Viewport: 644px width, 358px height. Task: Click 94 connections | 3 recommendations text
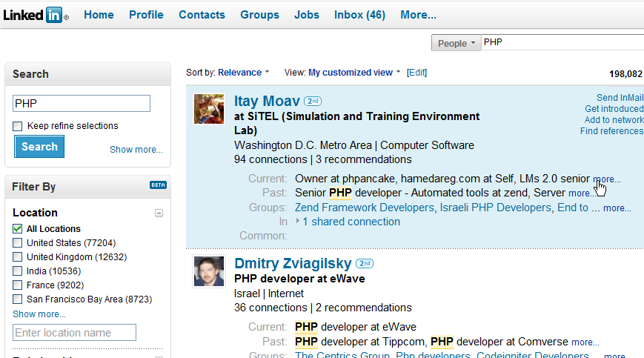pos(323,159)
